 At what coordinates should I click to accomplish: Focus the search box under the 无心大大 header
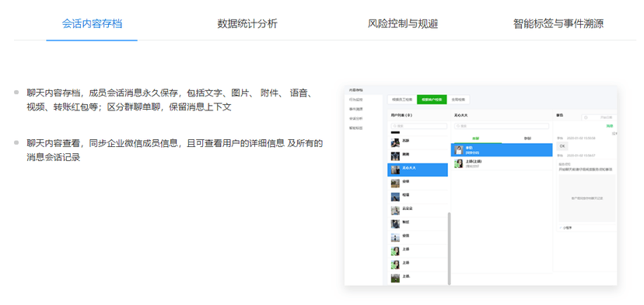tap(502, 126)
